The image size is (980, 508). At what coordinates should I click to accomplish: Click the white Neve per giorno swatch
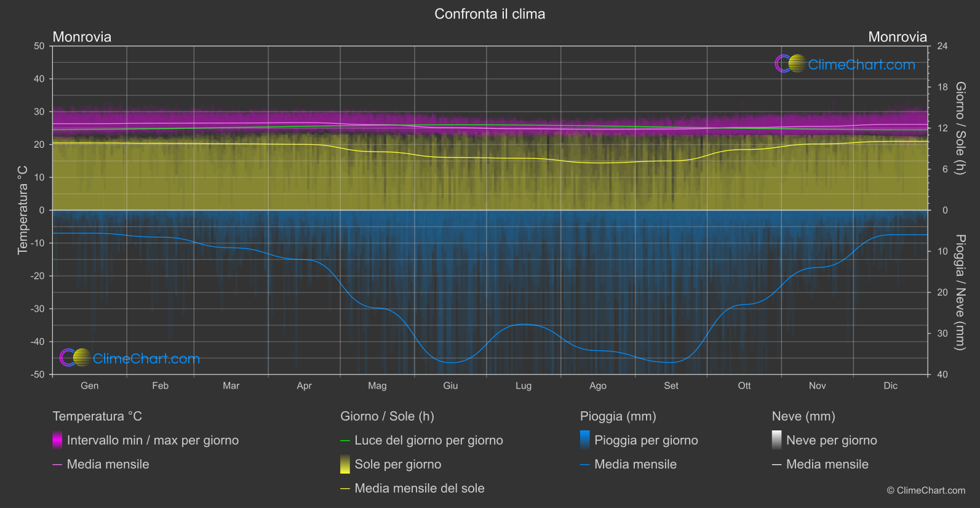coord(777,440)
